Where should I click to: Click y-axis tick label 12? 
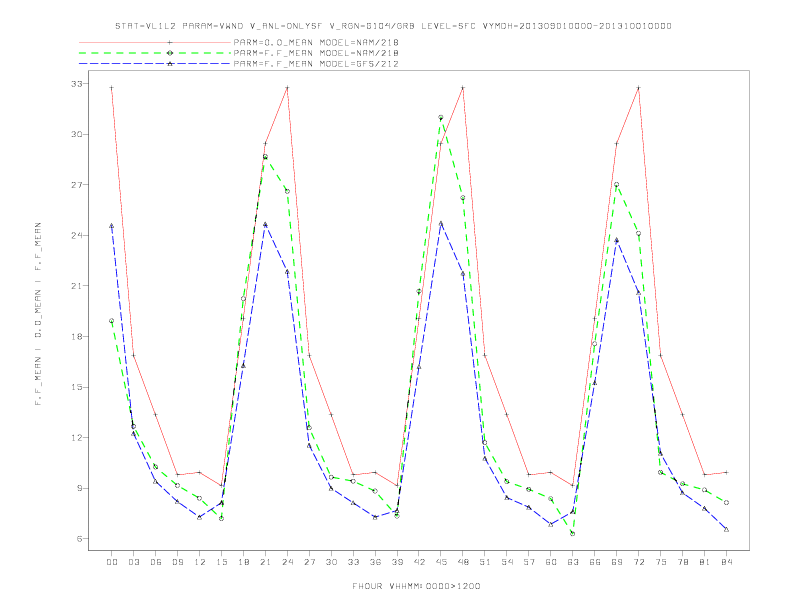click(x=77, y=438)
